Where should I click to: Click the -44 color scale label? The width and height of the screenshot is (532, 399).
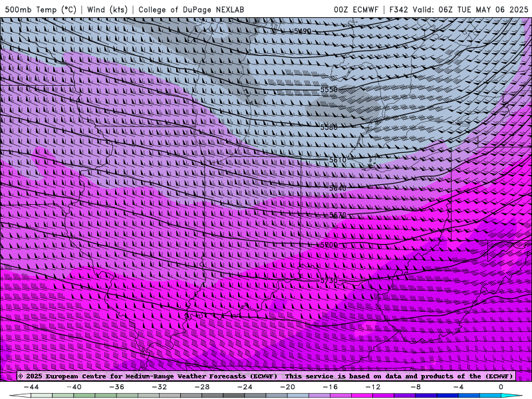pyautogui.click(x=31, y=387)
